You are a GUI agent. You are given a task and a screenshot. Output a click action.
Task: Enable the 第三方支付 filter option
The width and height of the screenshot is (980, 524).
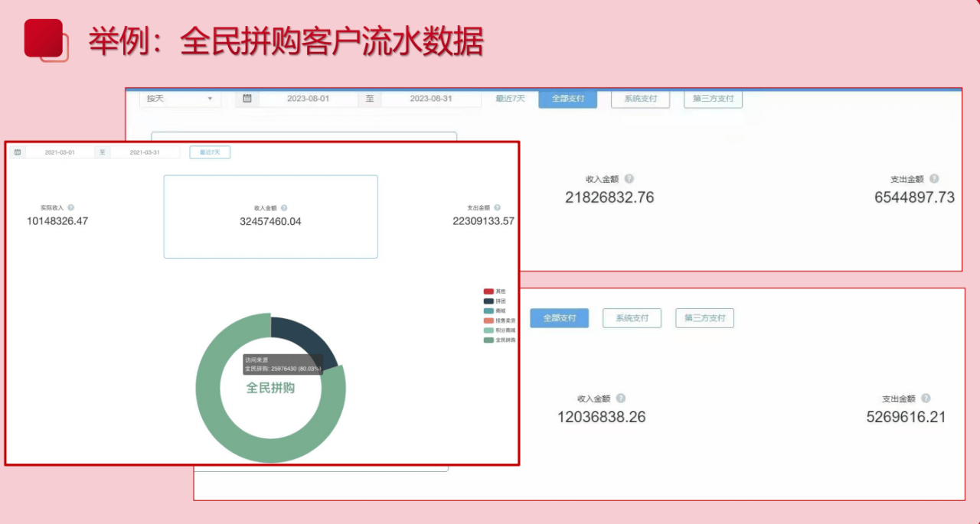click(x=712, y=99)
